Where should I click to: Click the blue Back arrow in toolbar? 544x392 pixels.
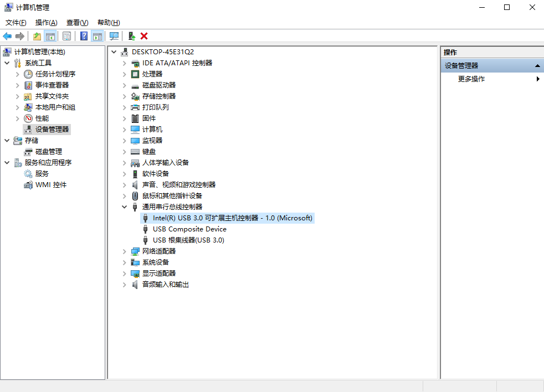[x=7, y=36]
